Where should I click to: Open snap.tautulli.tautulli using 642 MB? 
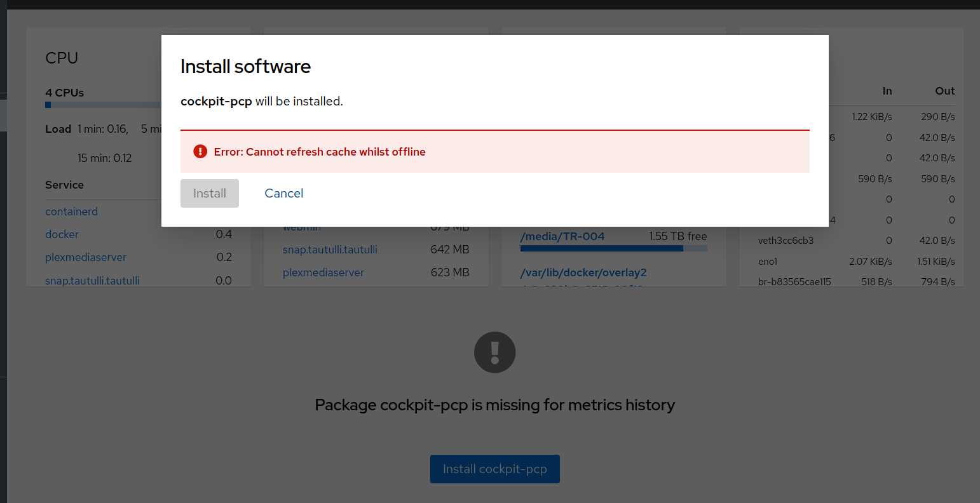[330, 250]
